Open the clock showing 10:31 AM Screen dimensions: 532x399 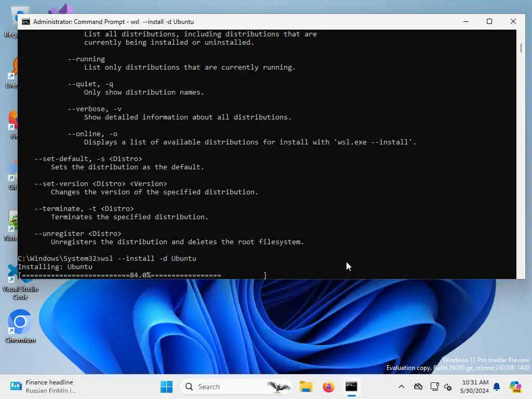click(x=475, y=387)
